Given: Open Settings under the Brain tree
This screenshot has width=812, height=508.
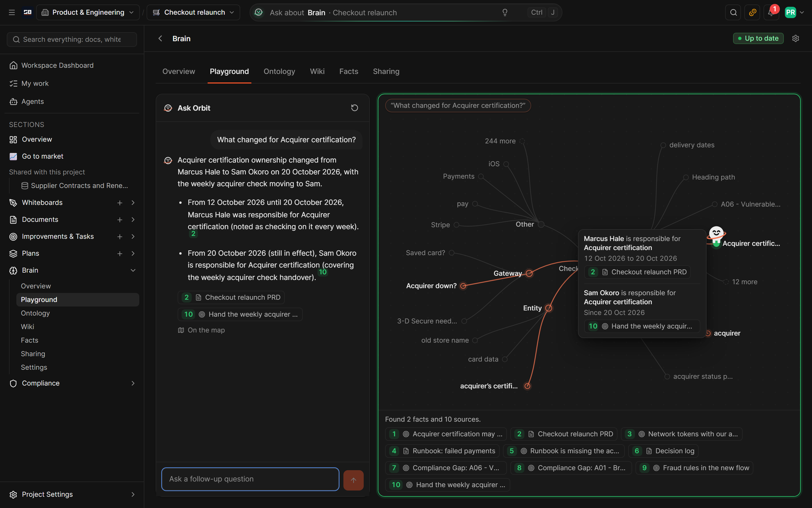Looking at the screenshot, I should 34,367.
